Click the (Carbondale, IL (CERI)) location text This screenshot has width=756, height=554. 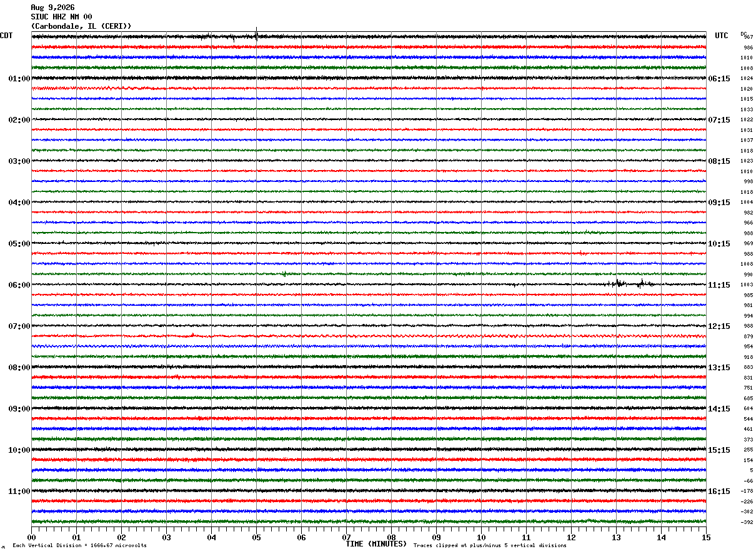coord(81,26)
